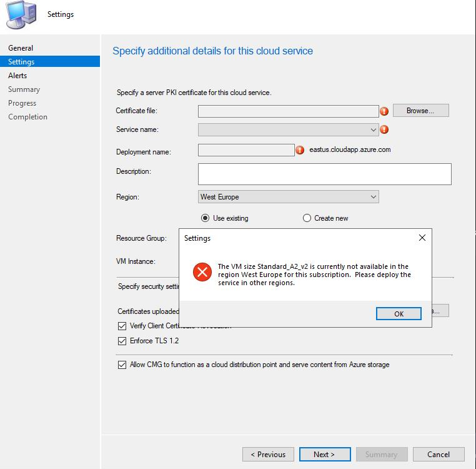Image resolution: width=476 pixels, height=469 pixels.
Task: Click the heading Specify additional details
Action: (x=212, y=51)
